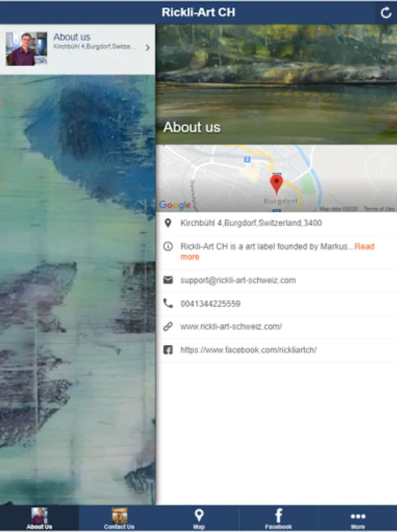Open the Kirchbühl 4 Burgdorf address row

pyautogui.click(x=276, y=223)
